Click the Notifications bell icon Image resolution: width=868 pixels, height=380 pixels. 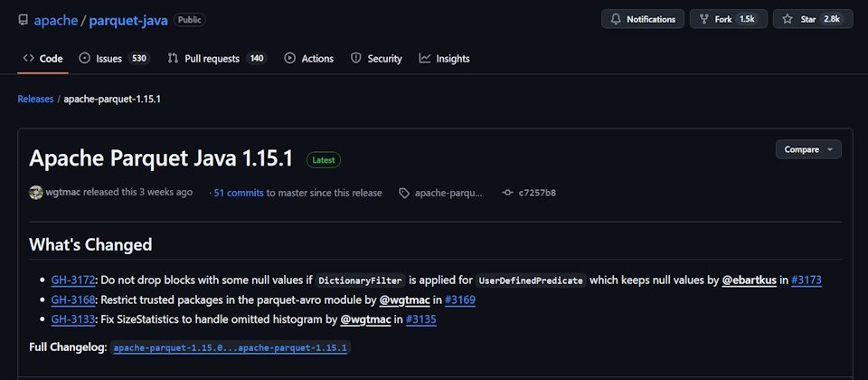click(616, 19)
